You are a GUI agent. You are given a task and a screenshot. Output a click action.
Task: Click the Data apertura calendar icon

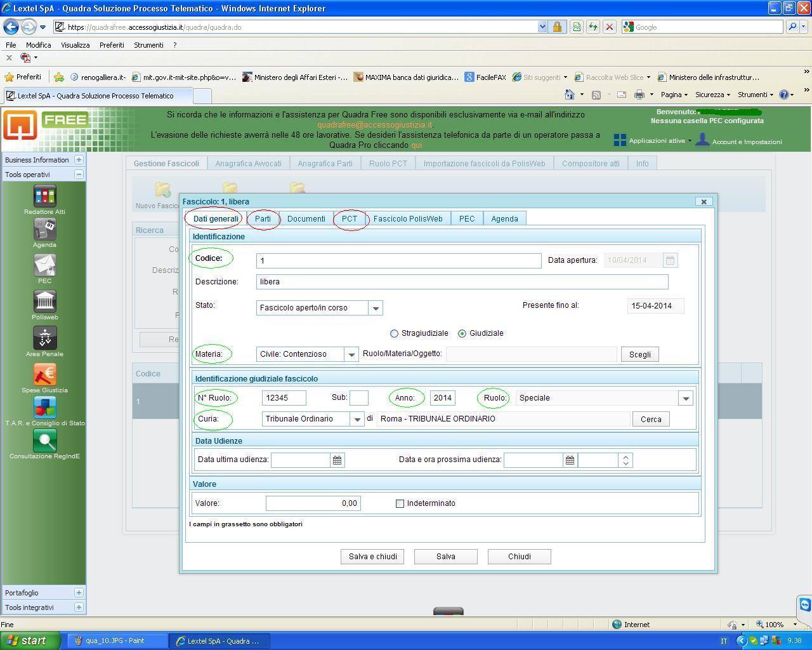point(670,260)
